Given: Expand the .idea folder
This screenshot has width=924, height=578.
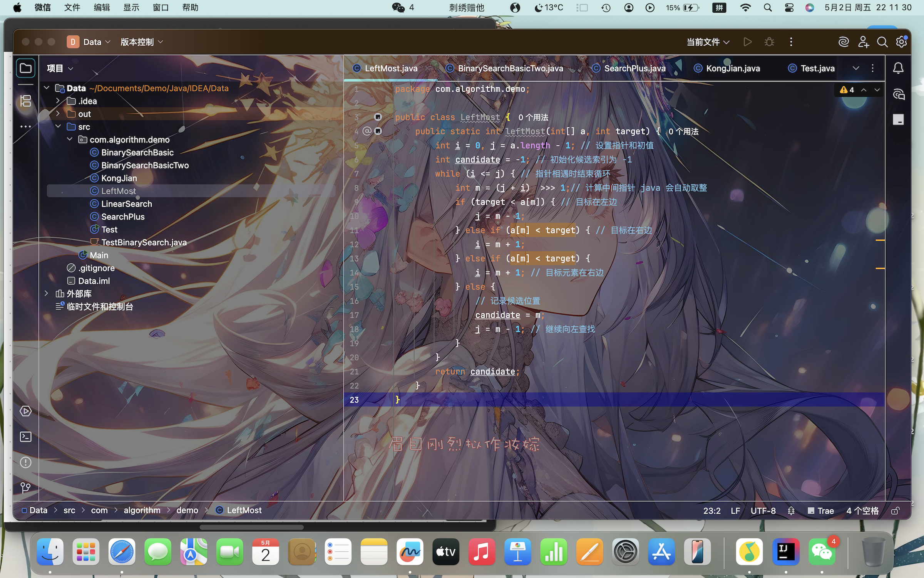Looking at the screenshot, I should (58, 101).
